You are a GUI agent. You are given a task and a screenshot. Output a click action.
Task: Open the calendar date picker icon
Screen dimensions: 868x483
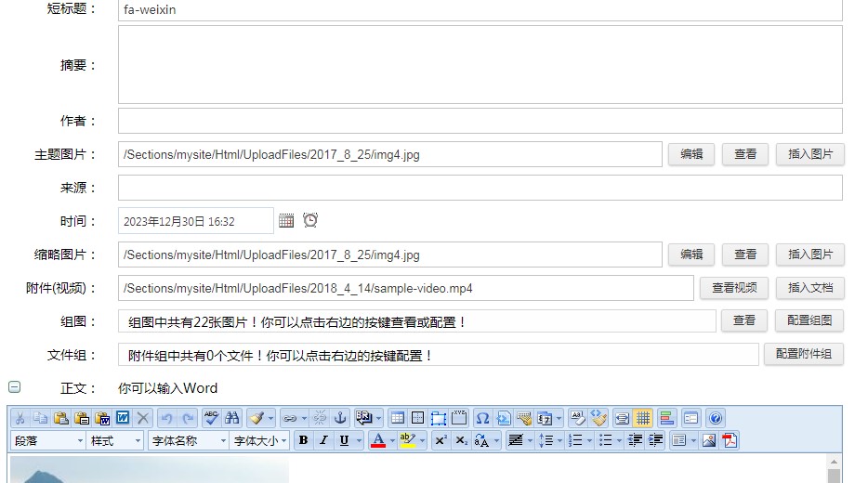286,221
